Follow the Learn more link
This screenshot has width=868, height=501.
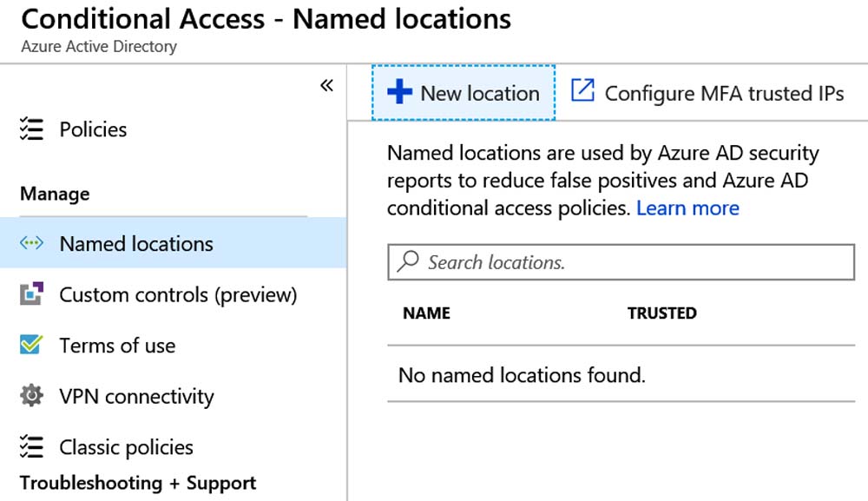[687, 208]
